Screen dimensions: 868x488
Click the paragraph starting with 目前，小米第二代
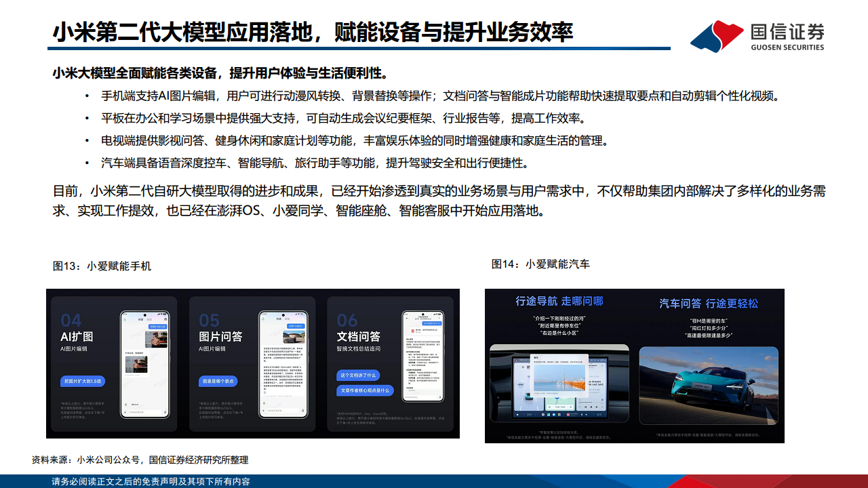pos(439,201)
